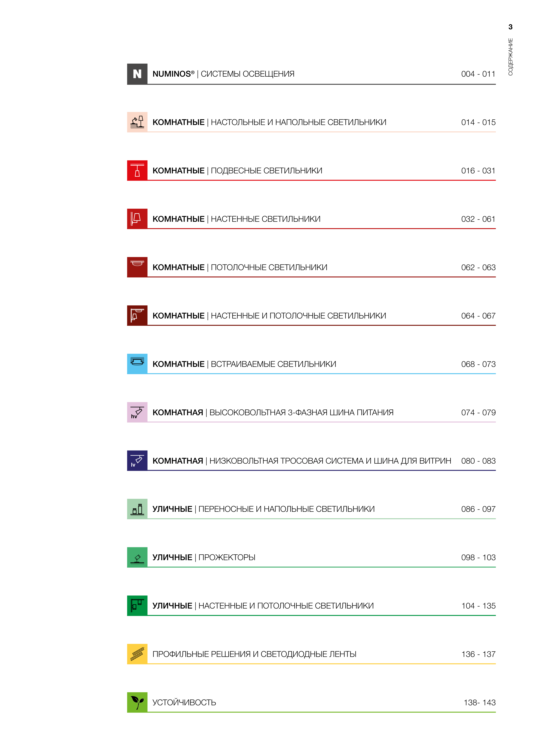The image size is (534, 756).
Task: Click the wall lamp icon
Action: 137,219
